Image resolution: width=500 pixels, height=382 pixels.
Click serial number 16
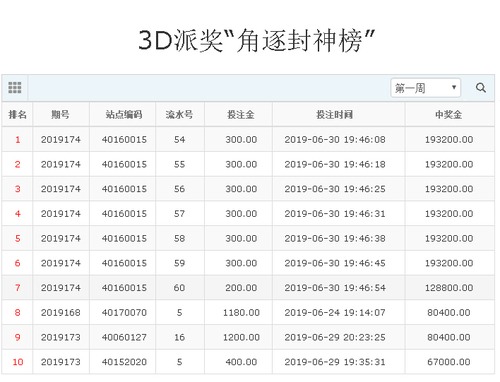179,337
